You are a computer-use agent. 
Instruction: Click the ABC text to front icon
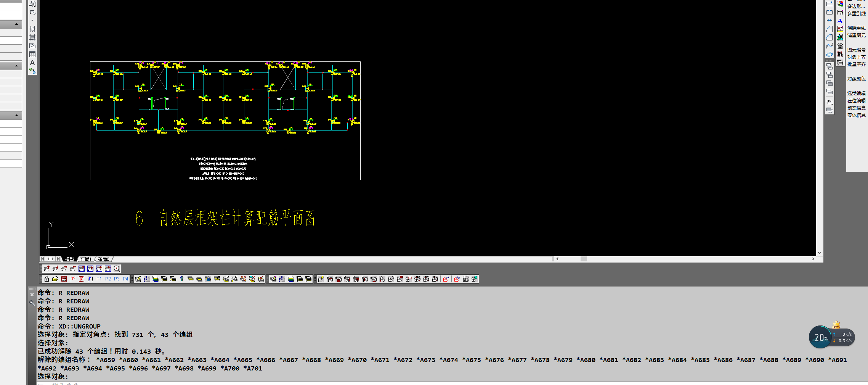(x=829, y=102)
